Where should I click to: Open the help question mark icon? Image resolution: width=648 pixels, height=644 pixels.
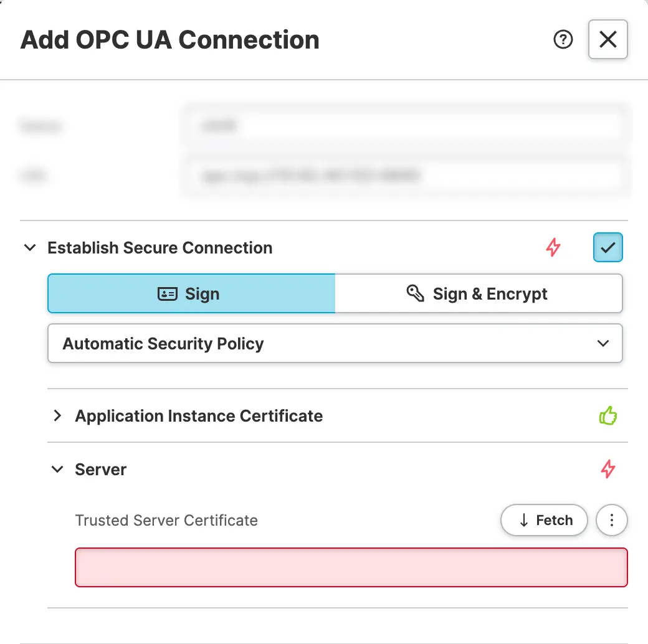pos(563,40)
